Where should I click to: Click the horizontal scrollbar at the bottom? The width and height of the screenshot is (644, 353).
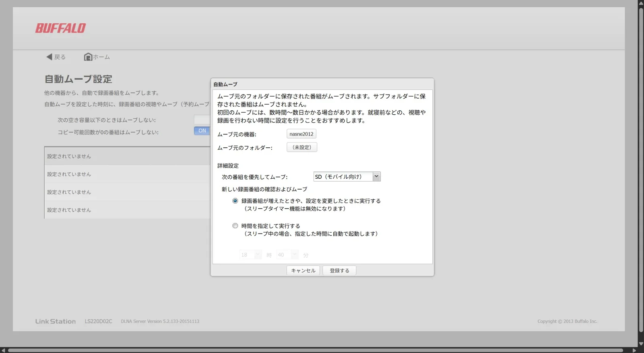[316, 350]
